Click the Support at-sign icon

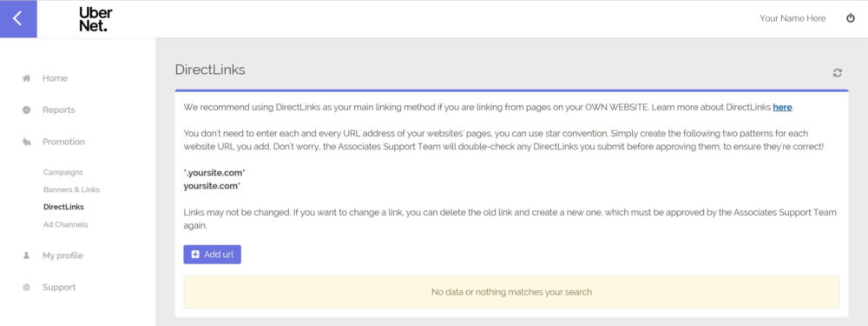pyautogui.click(x=26, y=287)
